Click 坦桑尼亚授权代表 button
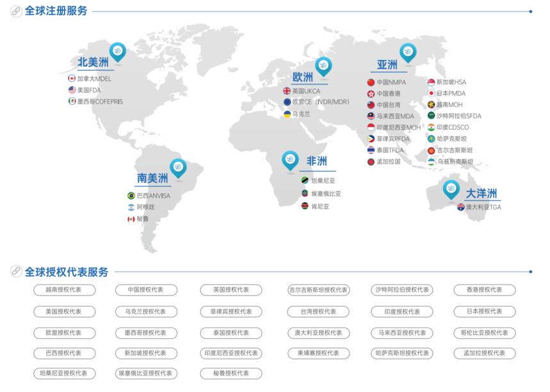This screenshot has height=392, width=550. (65, 374)
